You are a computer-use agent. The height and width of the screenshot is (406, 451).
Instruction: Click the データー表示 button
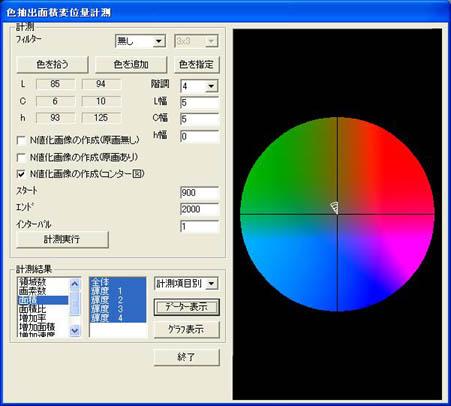click(x=187, y=306)
